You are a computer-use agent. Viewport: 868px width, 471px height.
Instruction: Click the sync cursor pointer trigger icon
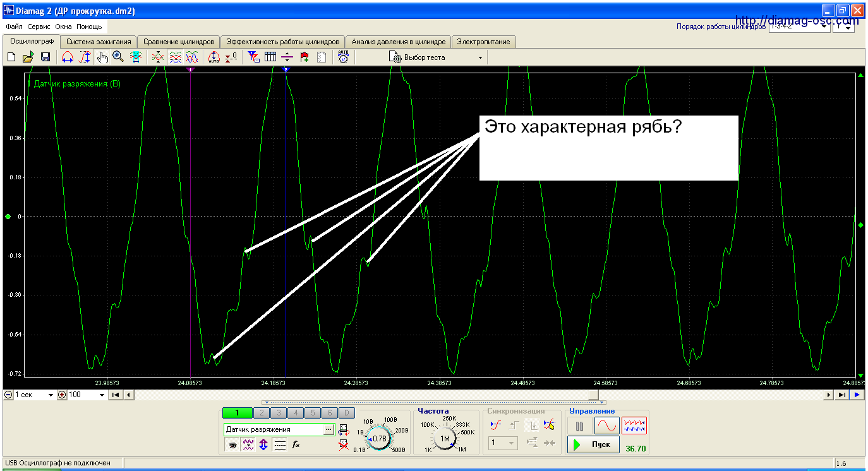click(549, 425)
